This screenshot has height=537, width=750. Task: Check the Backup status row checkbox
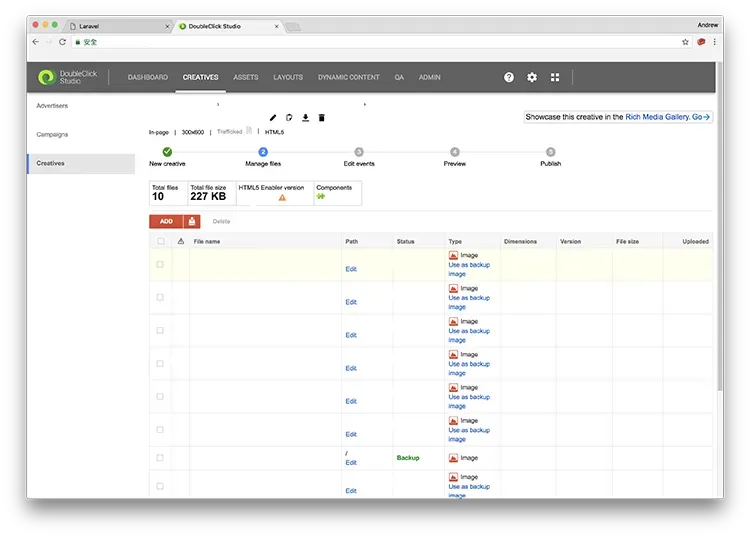click(x=160, y=458)
